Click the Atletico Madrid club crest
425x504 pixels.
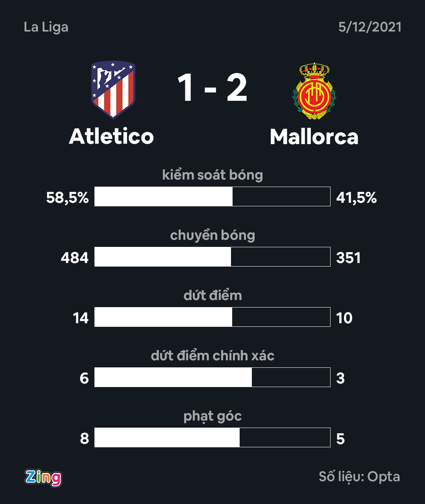coord(113,89)
